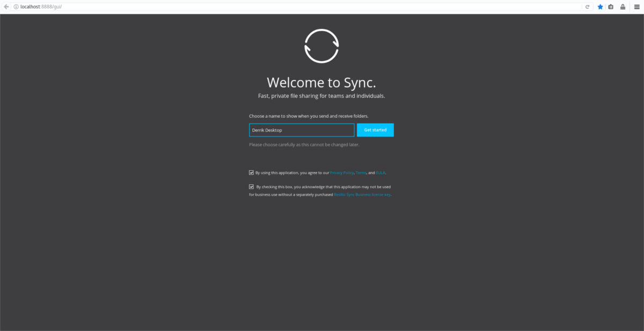The height and width of the screenshot is (331, 644).
Task: Open the browser hamburger menu
Action: coord(637,6)
